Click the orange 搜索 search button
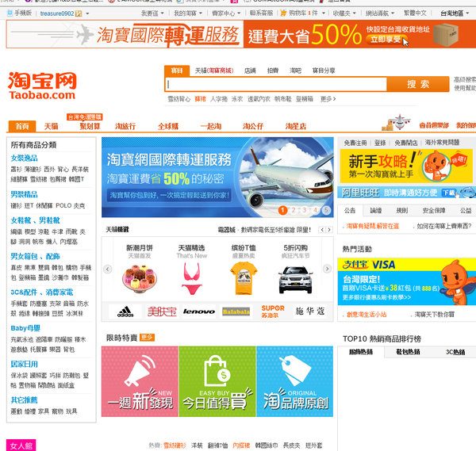Viewport: 476px width, 451px height. (x=418, y=84)
